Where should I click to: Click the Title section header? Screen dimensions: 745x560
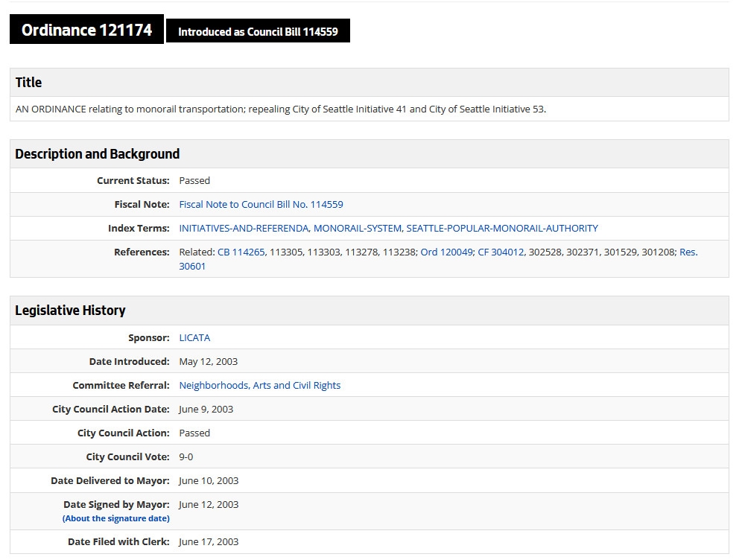tap(29, 82)
